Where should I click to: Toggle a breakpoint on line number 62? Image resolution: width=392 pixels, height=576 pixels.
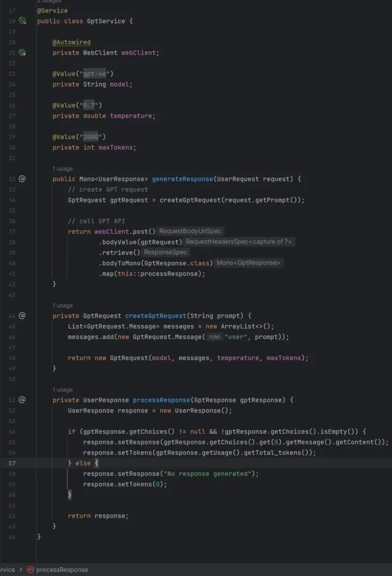click(12, 516)
